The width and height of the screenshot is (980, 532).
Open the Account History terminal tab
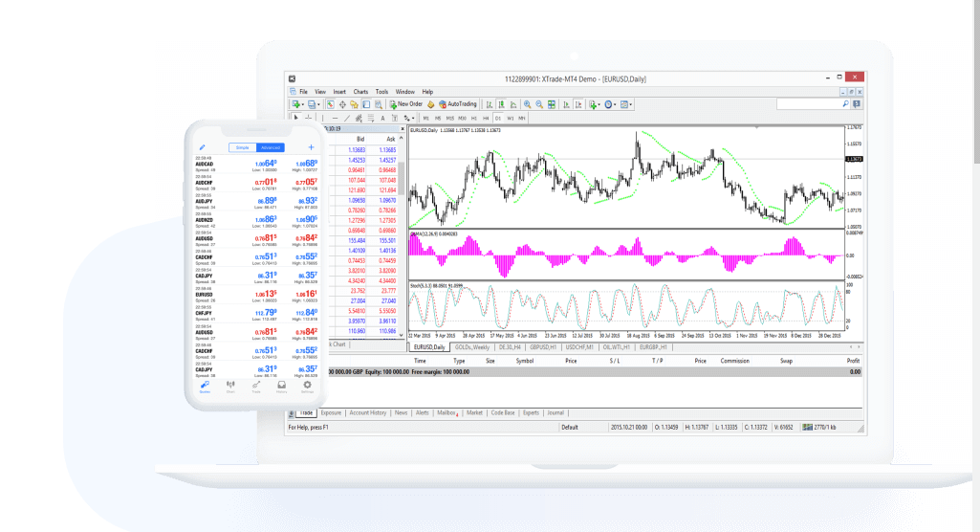point(367,412)
